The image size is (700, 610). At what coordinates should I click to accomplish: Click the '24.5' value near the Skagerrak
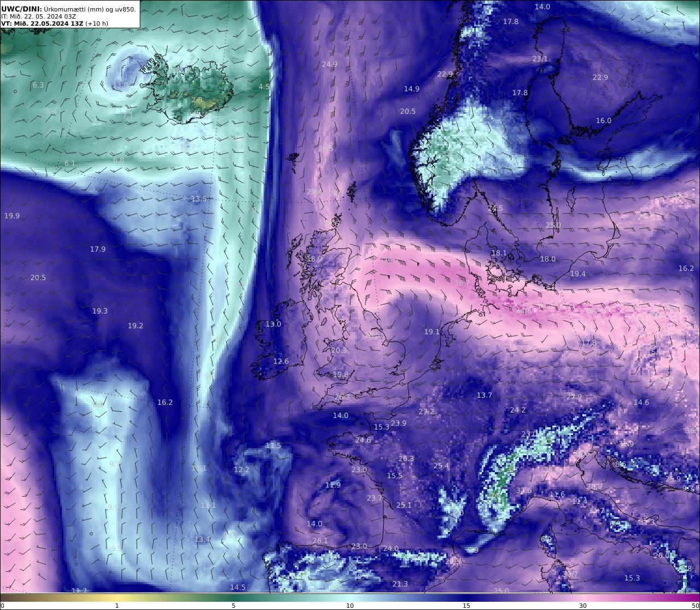coord(495,208)
